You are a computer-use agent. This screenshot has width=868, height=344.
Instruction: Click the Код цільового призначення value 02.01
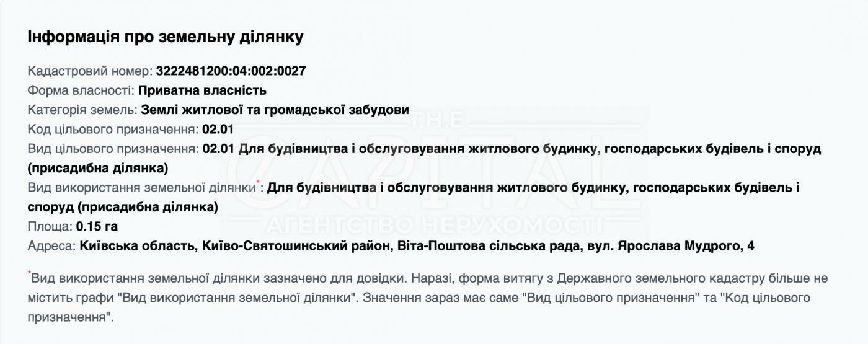tap(218, 130)
